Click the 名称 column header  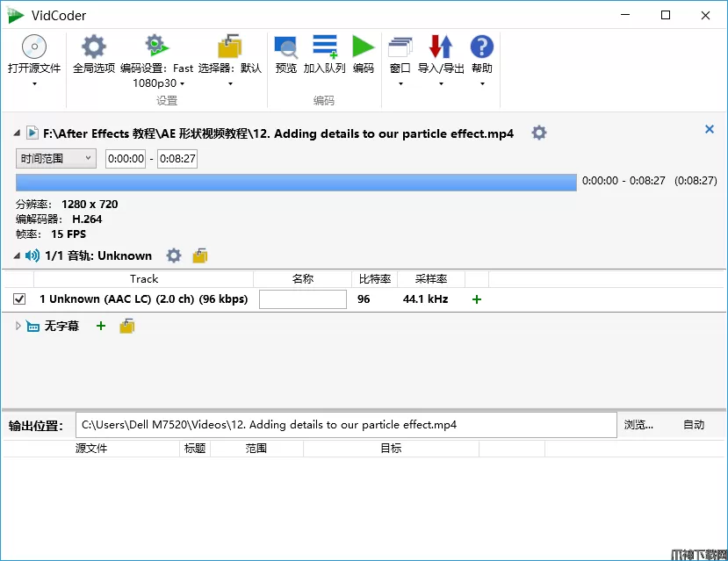pos(303,279)
